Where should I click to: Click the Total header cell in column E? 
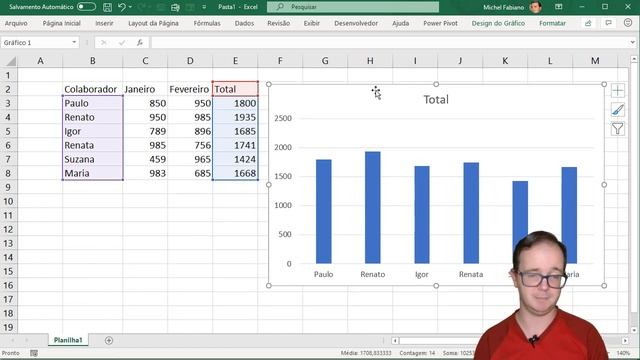pos(236,89)
